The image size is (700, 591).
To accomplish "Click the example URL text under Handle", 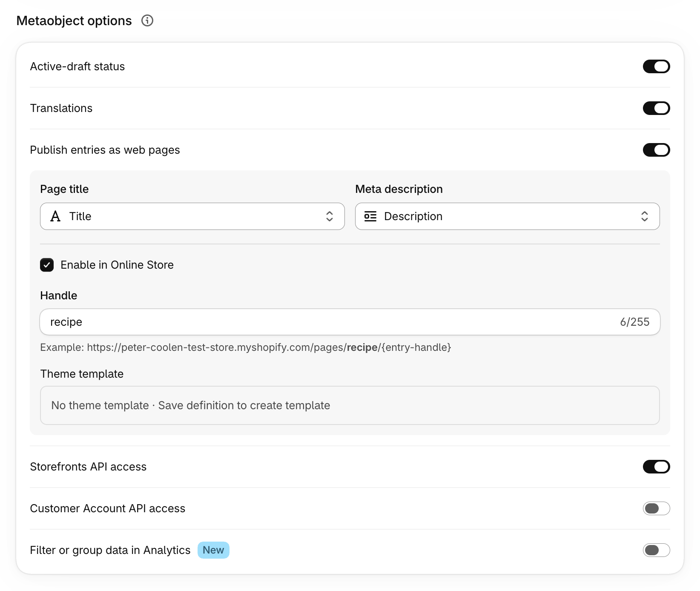I will [246, 347].
